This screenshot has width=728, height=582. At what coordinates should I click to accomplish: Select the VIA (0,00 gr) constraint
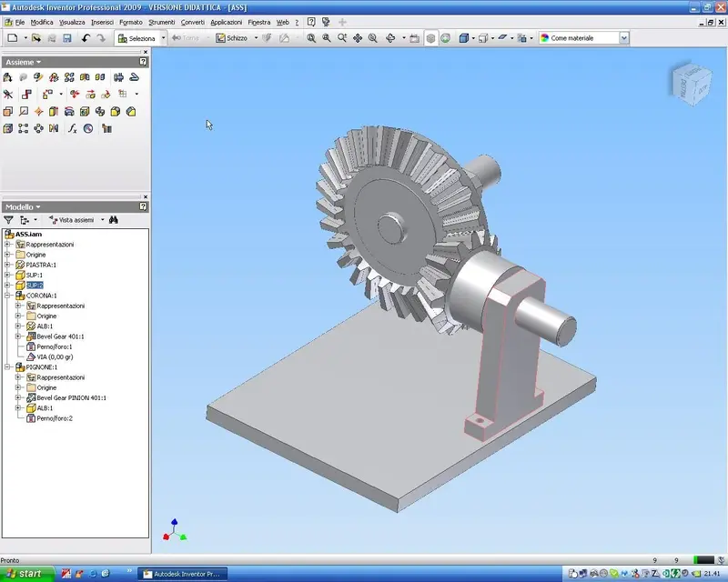pos(55,356)
